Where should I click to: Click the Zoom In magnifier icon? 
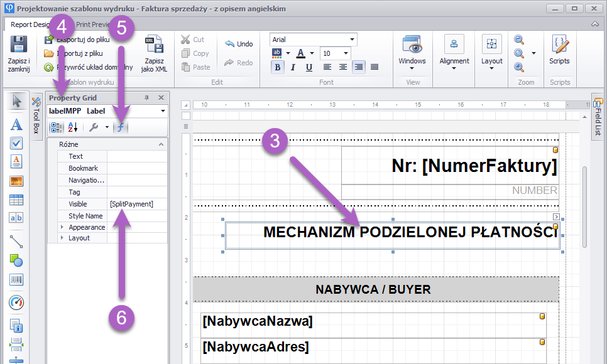click(x=519, y=67)
